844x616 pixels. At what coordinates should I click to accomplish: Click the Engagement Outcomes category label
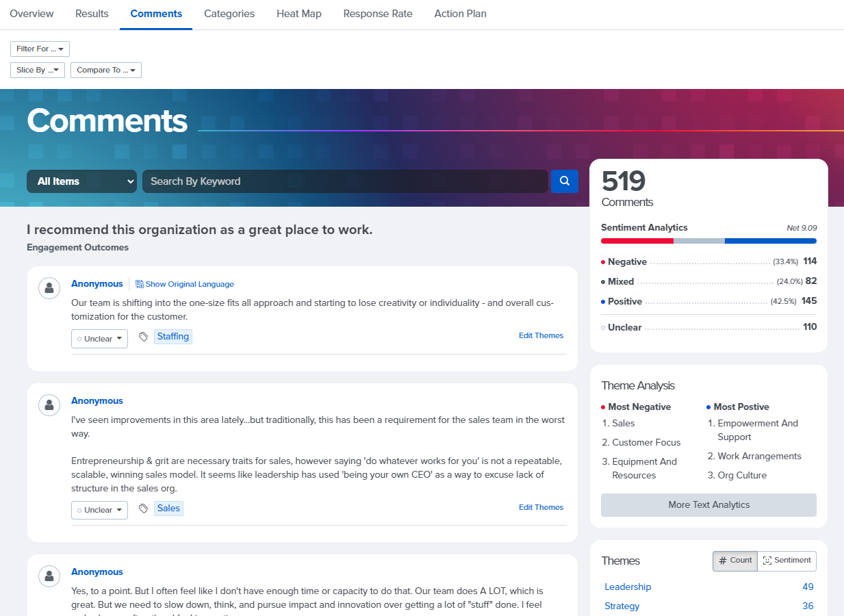77,247
